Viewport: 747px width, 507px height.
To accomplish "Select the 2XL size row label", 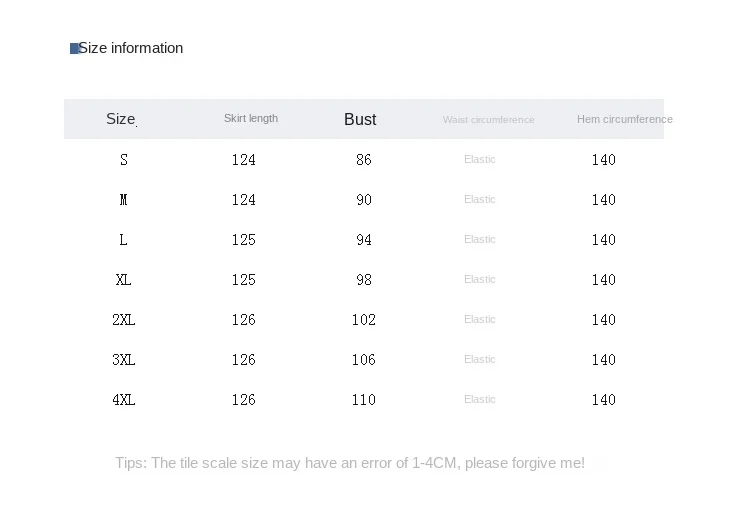I will (x=124, y=320).
